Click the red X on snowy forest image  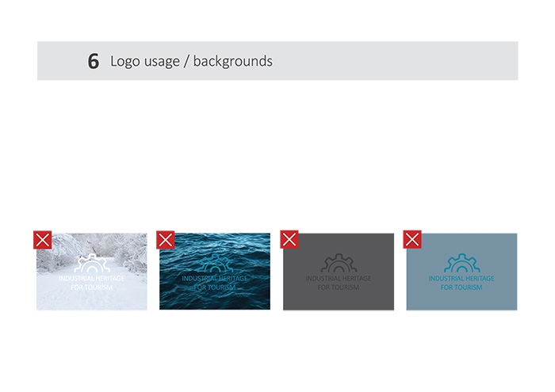[x=43, y=240]
